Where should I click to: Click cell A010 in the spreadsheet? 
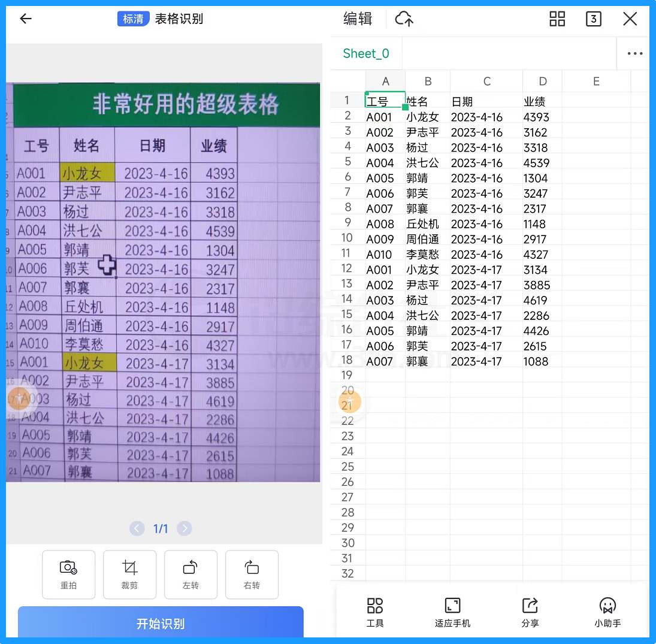point(385,255)
